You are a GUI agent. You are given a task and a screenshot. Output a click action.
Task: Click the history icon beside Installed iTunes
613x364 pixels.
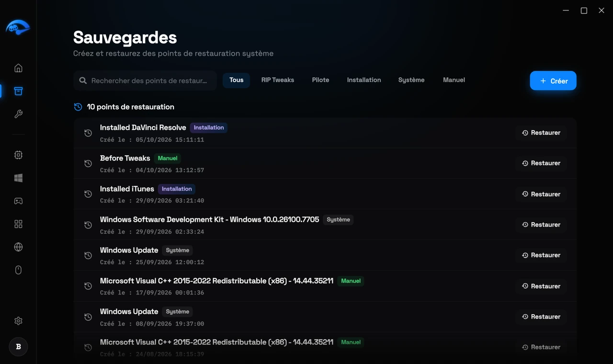click(x=88, y=194)
